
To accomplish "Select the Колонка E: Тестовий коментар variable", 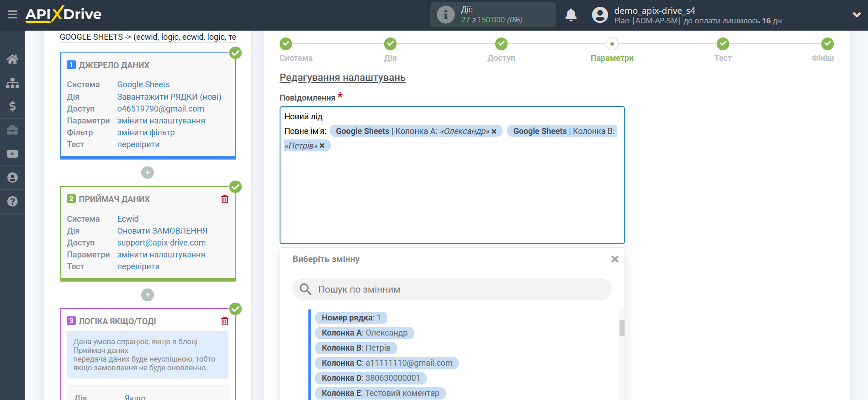I will [380, 393].
